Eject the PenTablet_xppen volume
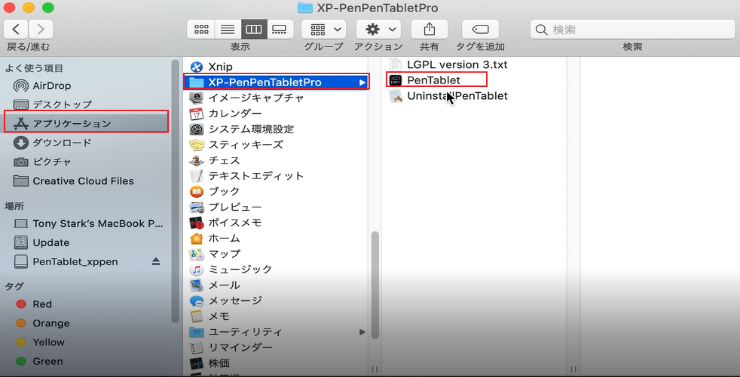 156,261
